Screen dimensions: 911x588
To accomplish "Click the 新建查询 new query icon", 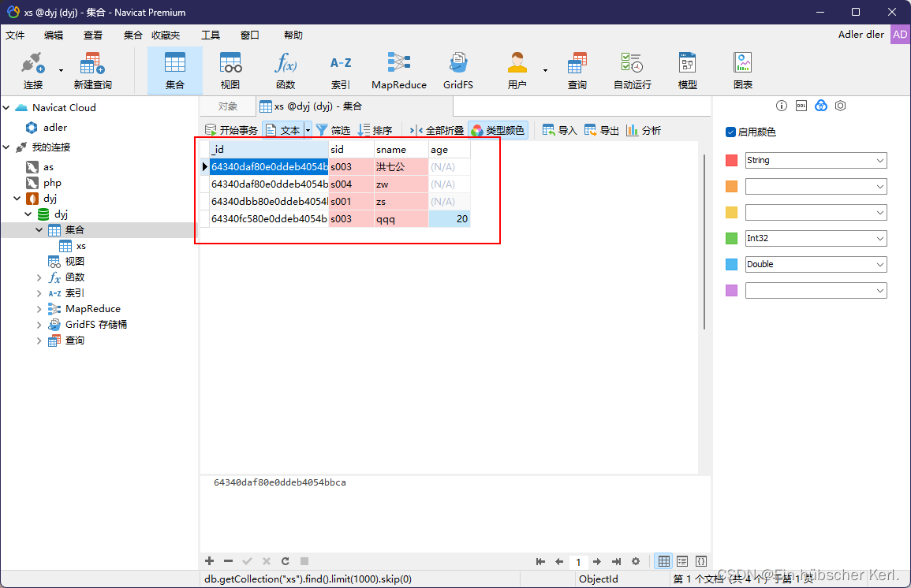I will point(92,71).
